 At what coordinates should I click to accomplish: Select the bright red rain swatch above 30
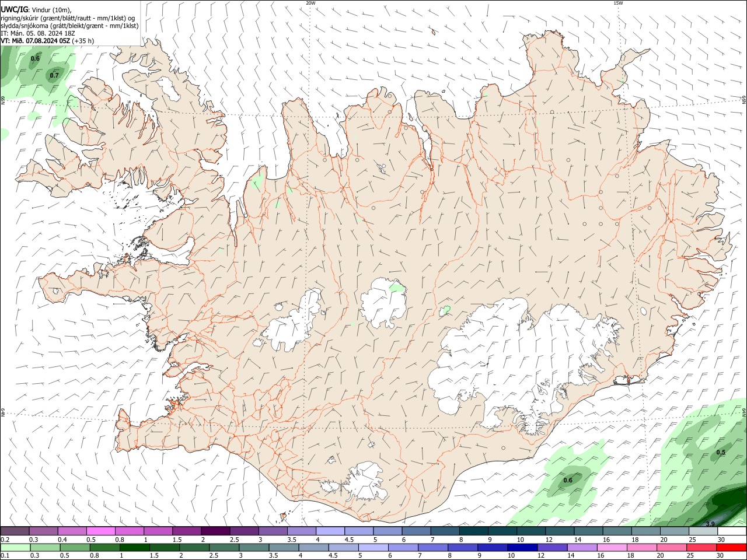pyautogui.click(x=730, y=547)
